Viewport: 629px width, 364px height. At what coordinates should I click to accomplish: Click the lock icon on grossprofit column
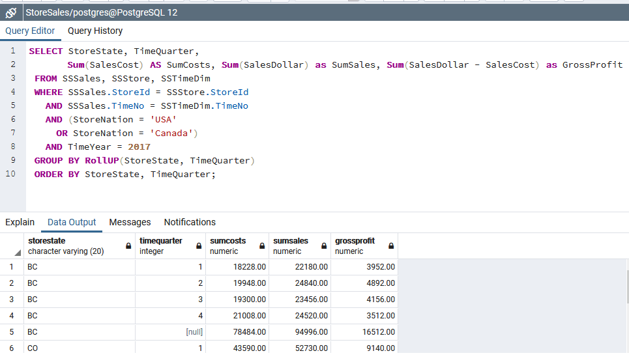391,246
